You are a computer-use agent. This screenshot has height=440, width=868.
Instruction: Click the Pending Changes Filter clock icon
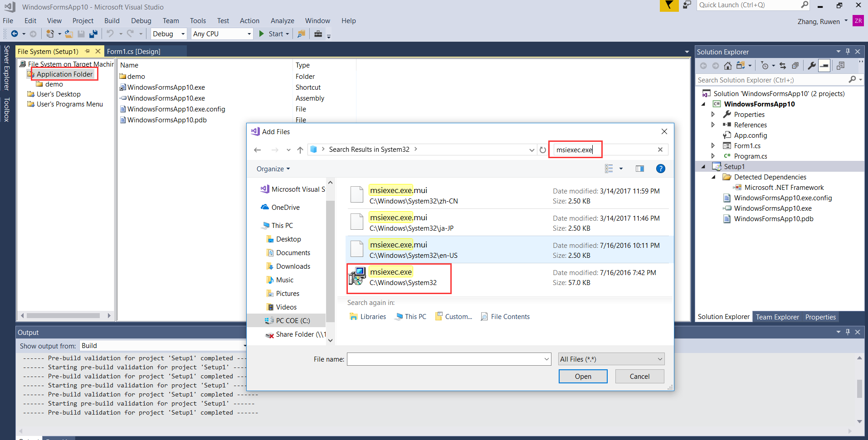pyautogui.click(x=765, y=66)
